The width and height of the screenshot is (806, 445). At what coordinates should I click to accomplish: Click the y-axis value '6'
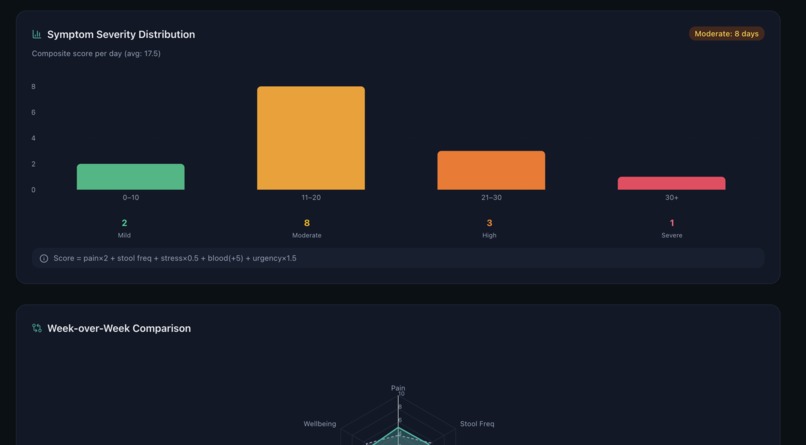coord(33,112)
